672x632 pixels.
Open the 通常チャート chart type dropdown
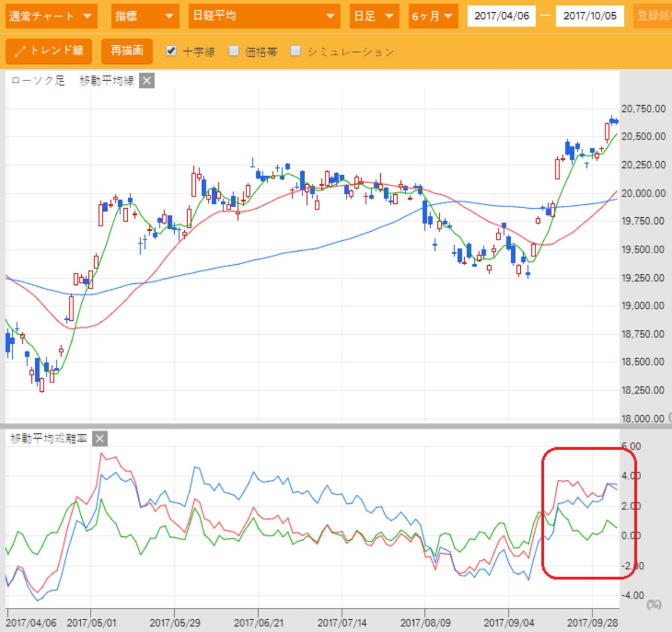51,16
